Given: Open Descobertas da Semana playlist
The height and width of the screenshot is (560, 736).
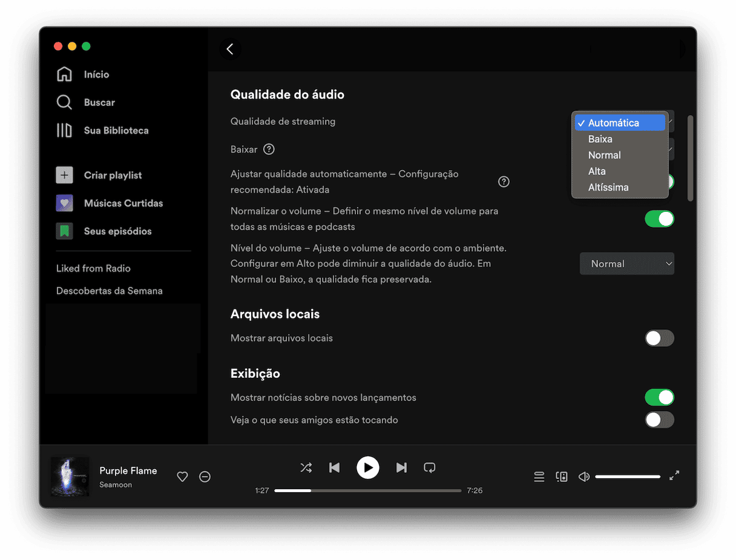Looking at the screenshot, I should [x=110, y=291].
